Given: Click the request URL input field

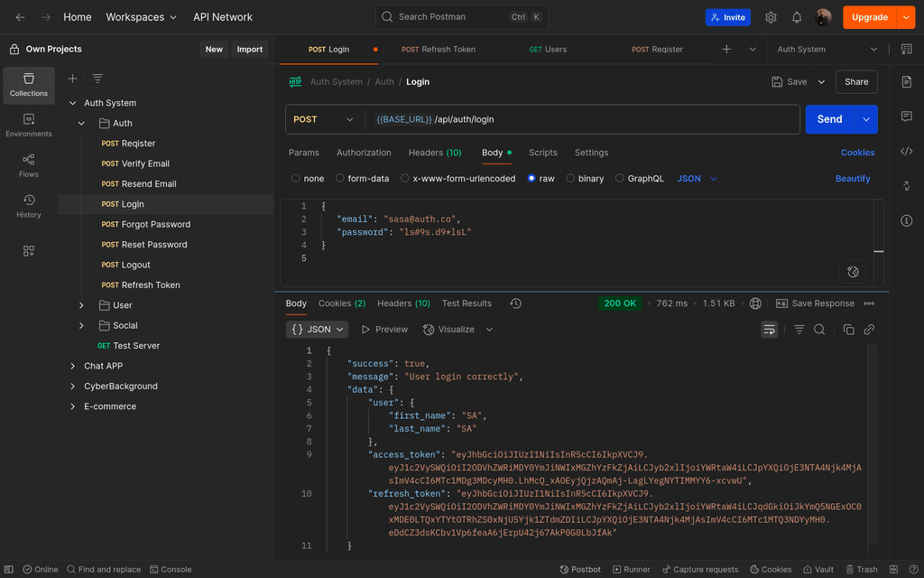Looking at the screenshot, I should pos(582,119).
